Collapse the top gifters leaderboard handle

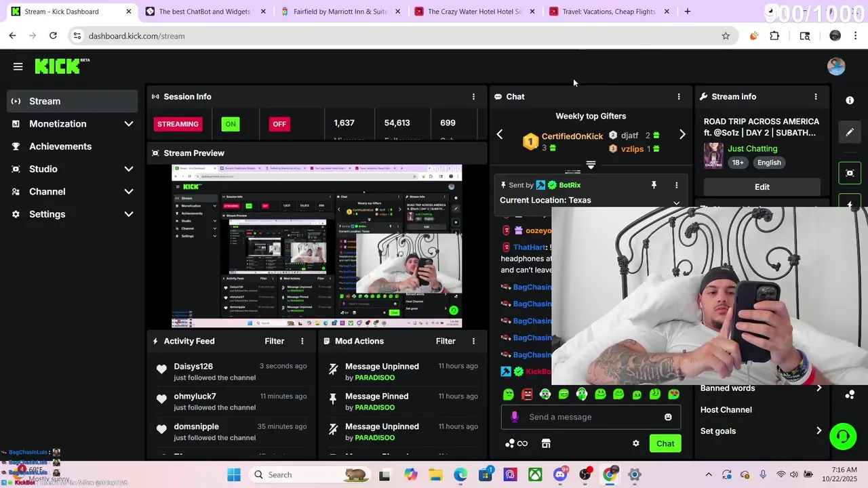click(591, 165)
